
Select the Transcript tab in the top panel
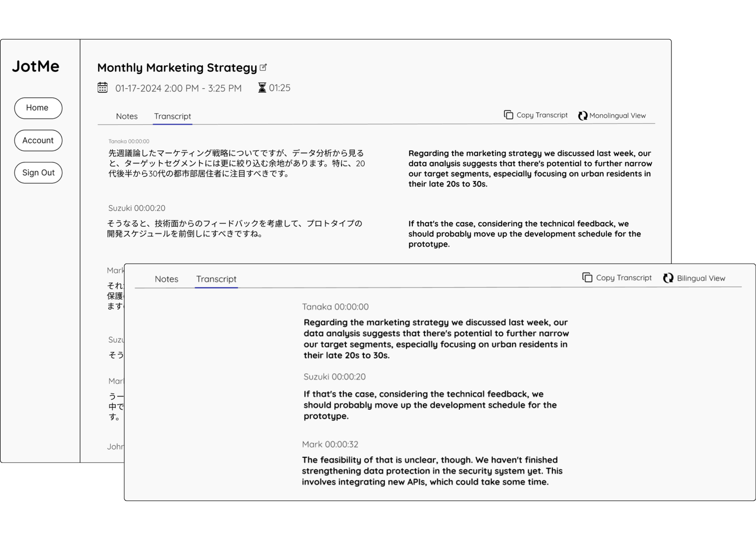172,116
